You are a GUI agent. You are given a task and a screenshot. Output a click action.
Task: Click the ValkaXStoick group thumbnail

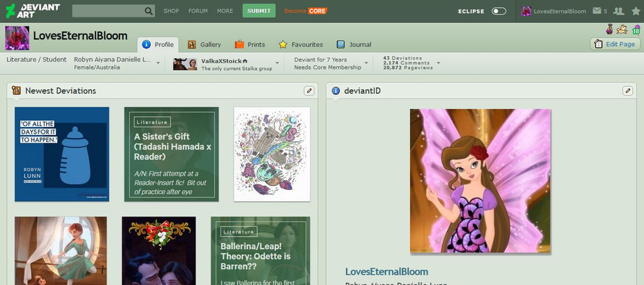point(185,64)
